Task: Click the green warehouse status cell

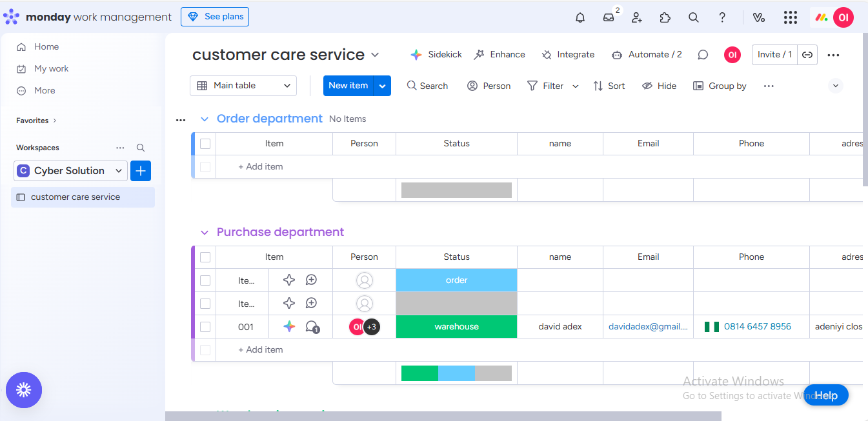Action: pyautogui.click(x=456, y=327)
